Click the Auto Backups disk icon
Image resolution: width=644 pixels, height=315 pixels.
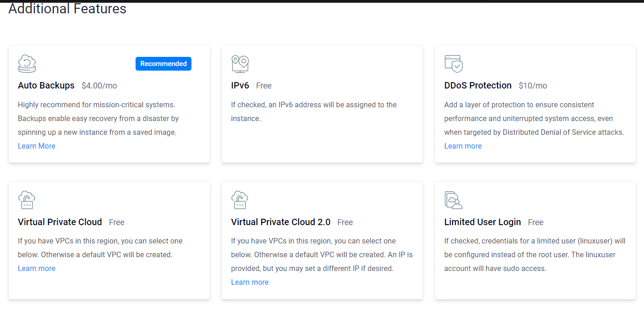coord(27,64)
